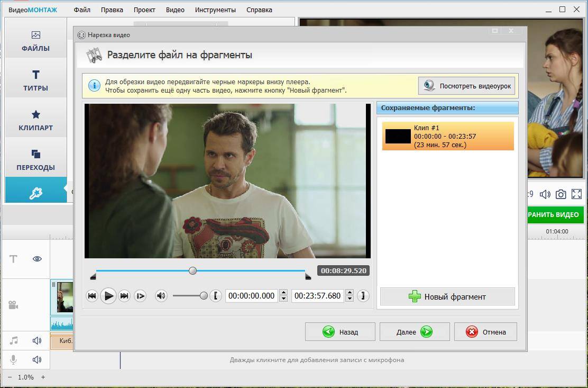Viewport: 588px width, 388px height.
Task: Jump to end of video in cutter player
Action: click(124, 296)
